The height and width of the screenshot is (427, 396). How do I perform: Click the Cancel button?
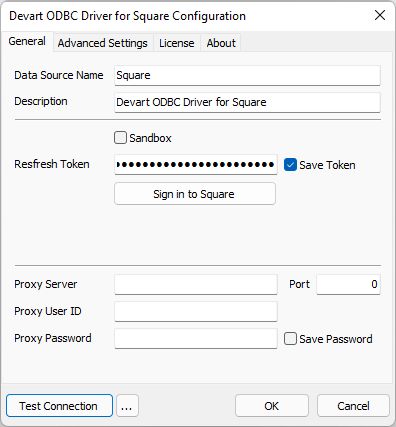coord(353,406)
